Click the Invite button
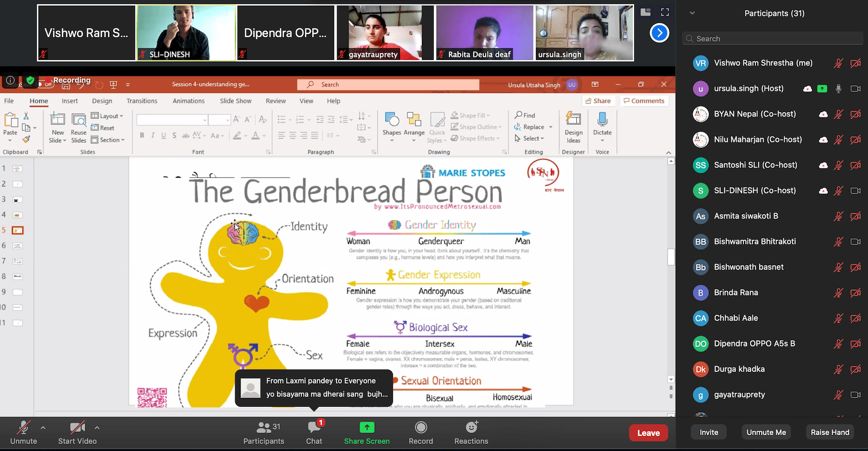Screen dimensions: 868x451 (709, 432)
